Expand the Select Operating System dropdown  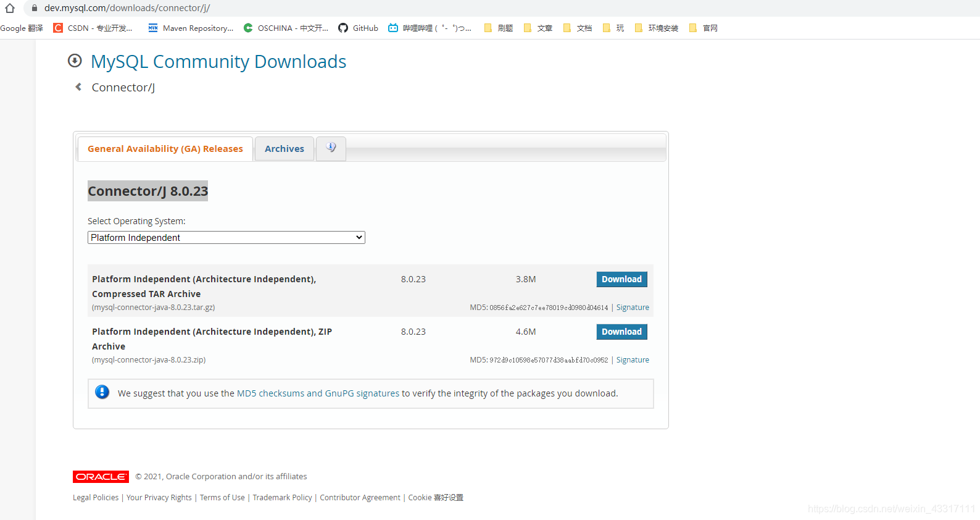point(226,238)
